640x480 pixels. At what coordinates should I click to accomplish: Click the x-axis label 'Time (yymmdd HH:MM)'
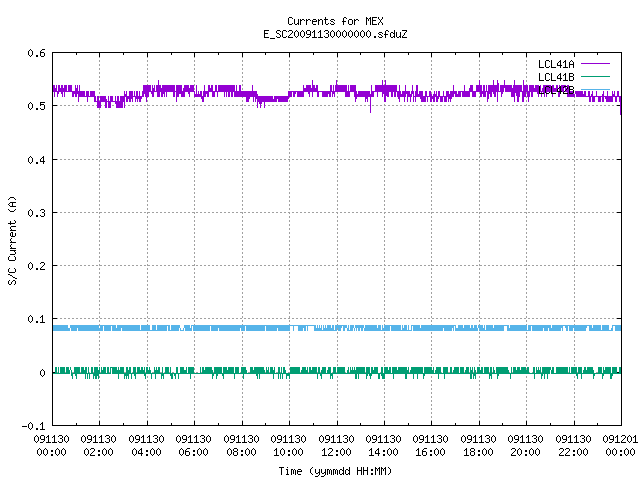click(x=335, y=471)
